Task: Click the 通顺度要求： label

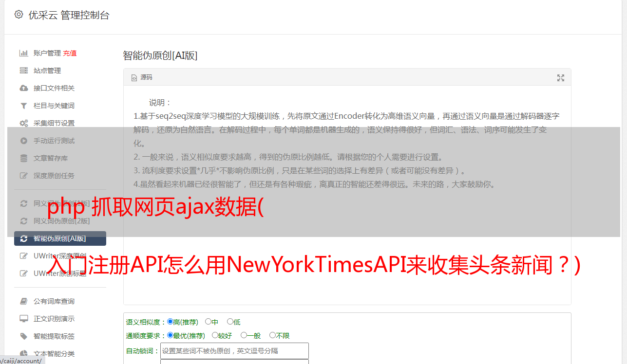Action: (146, 336)
